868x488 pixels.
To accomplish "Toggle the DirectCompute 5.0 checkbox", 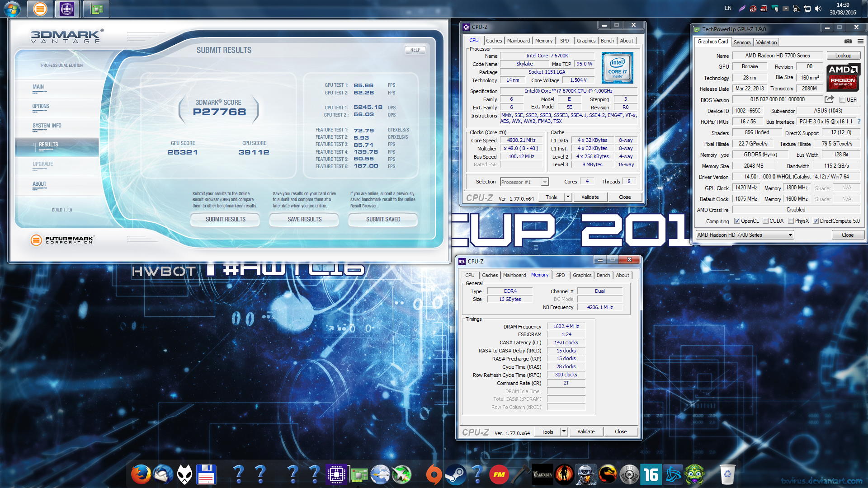I will coord(816,221).
